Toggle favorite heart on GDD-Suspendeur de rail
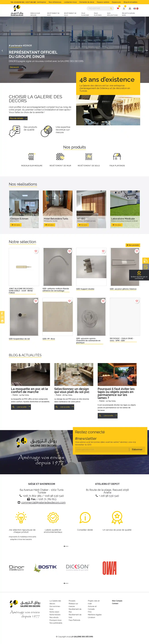The height and width of the screenshot is (644, 149). coord(36,301)
